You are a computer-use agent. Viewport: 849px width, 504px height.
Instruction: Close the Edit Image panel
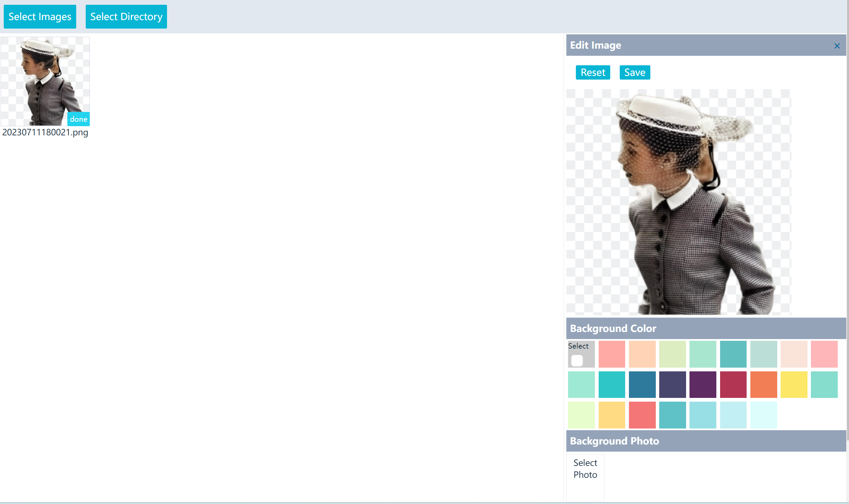[x=837, y=46]
